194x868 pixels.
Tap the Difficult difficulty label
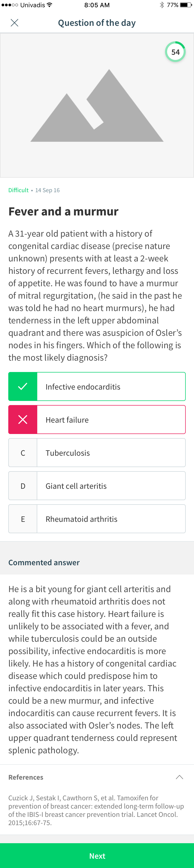[x=19, y=190]
